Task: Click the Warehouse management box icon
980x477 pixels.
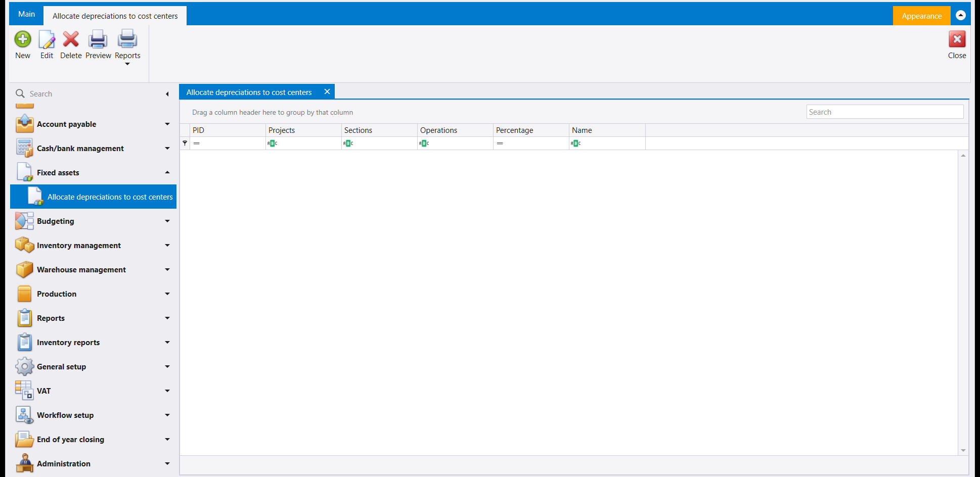Action: (24, 269)
